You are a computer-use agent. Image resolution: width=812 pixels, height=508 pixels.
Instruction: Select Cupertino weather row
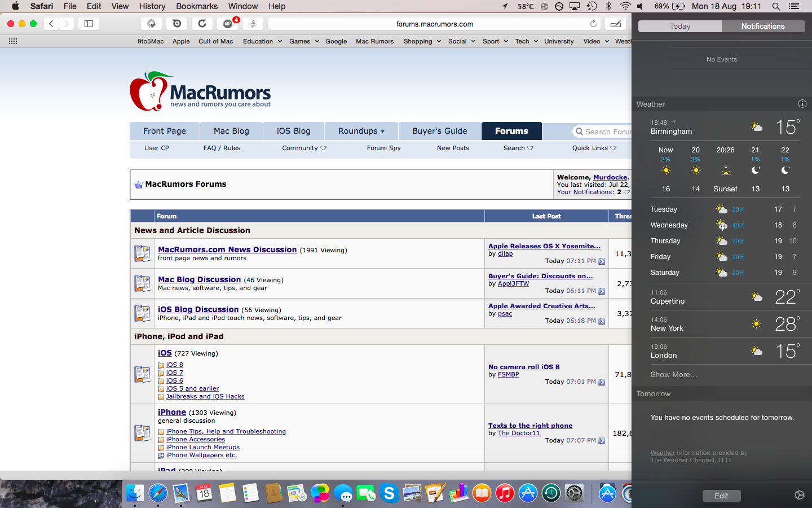click(725, 297)
